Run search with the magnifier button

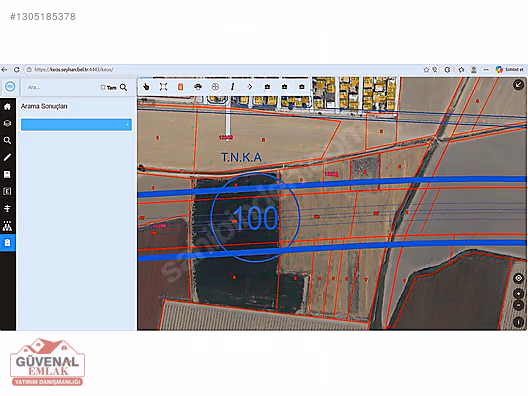(x=124, y=87)
